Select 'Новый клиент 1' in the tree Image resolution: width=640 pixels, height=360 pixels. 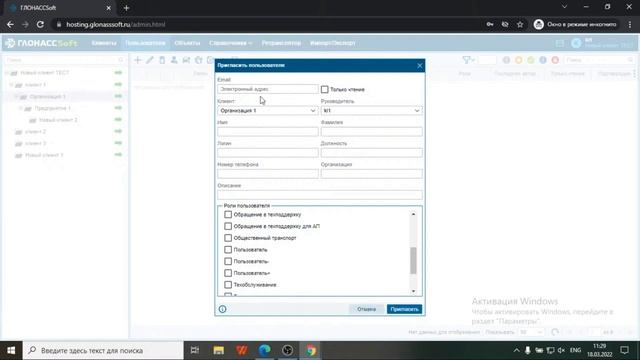coord(44,155)
